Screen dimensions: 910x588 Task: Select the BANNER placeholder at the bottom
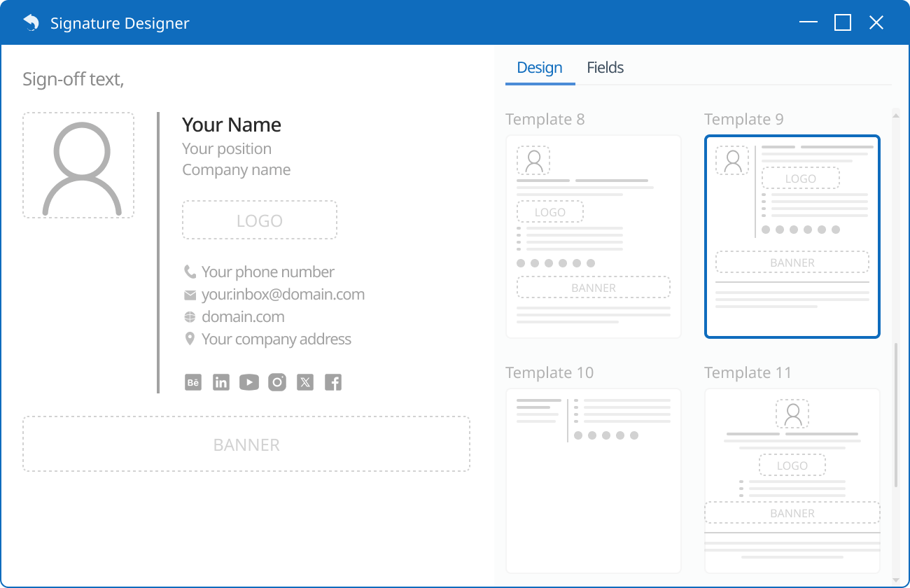click(x=246, y=444)
